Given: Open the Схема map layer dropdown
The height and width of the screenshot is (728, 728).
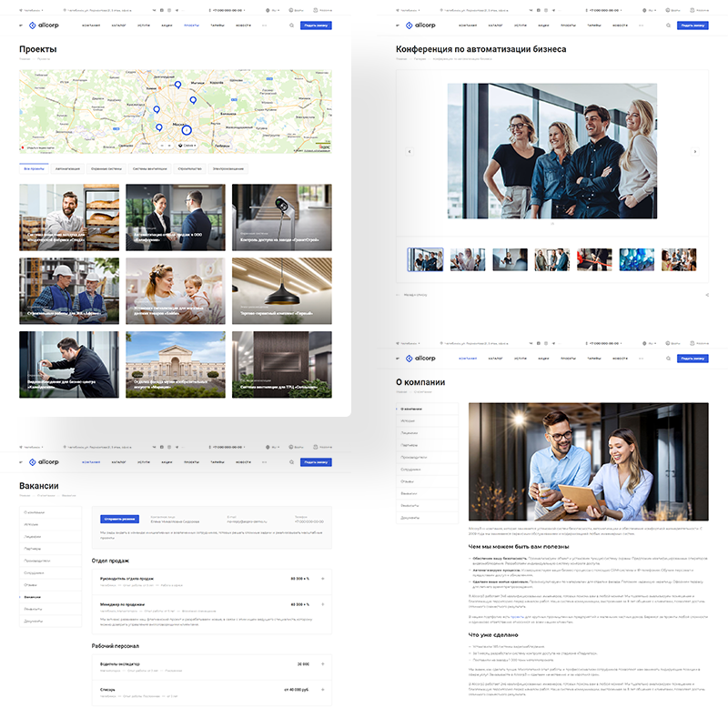Looking at the screenshot, I should coord(188,146).
